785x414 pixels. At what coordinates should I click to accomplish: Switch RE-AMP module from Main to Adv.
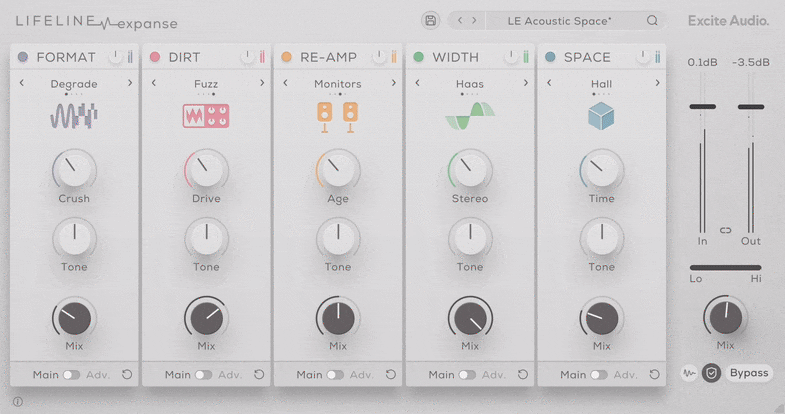(x=335, y=375)
